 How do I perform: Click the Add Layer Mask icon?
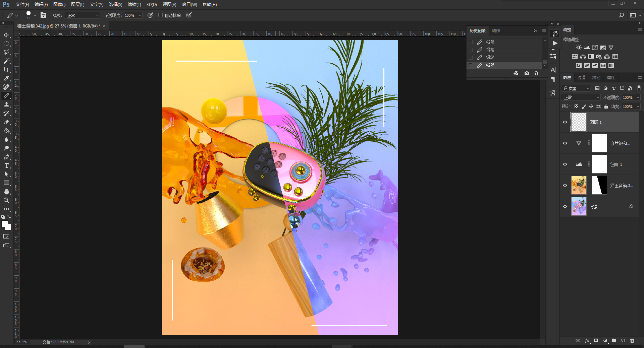pyautogui.click(x=596, y=341)
